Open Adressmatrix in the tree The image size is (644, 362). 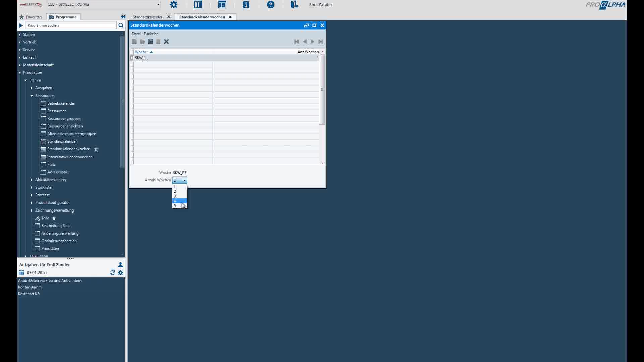coord(58,172)
